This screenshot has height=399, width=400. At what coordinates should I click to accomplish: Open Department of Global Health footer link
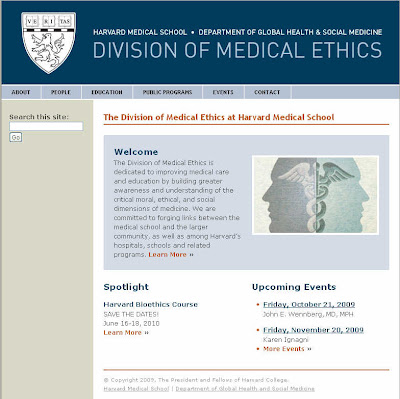245,389
